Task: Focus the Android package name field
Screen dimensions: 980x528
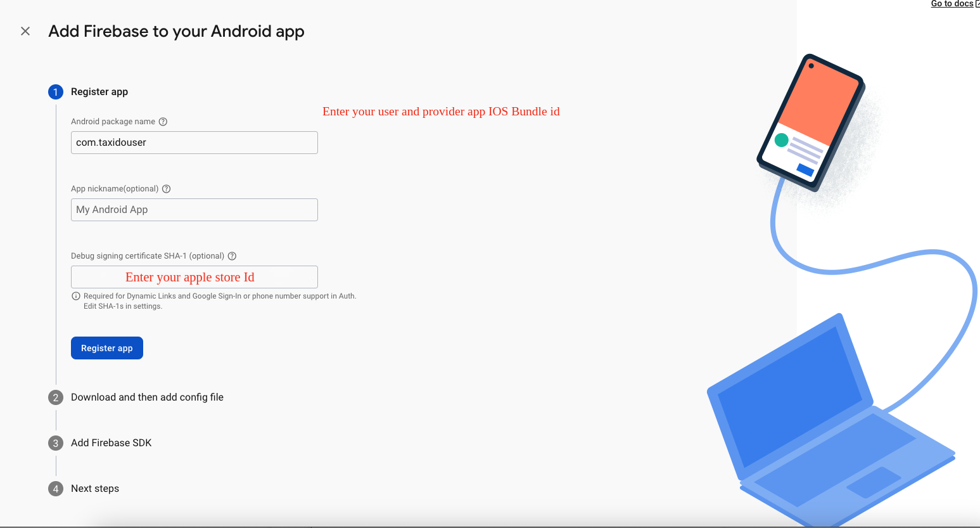Action: (x=194, y=143)
